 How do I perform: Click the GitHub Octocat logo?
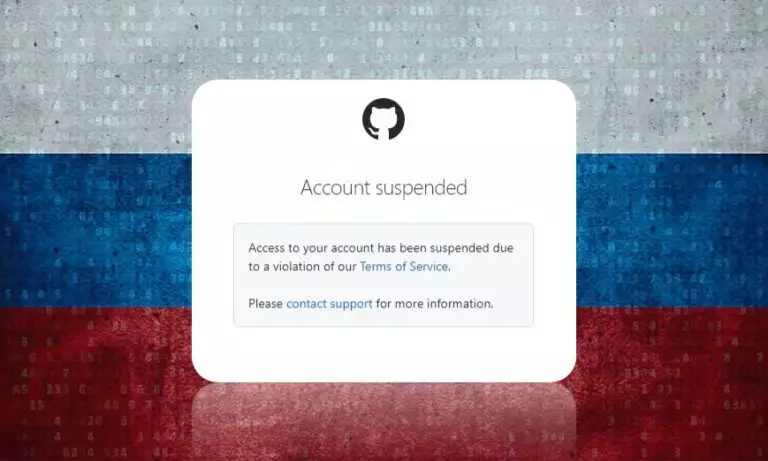coord(384,119)
